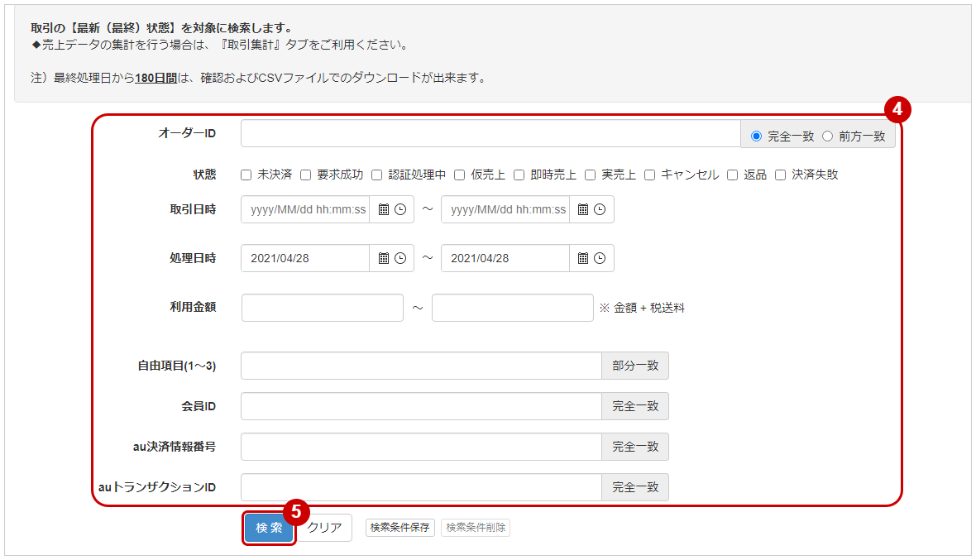Open the clock icon beside 処理日時 start field
The height and width of the screenshot is (560, 976).
pos(402,258)
